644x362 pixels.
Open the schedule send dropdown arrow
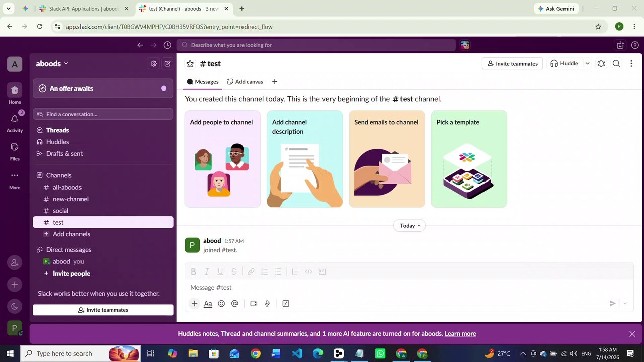[x=625, y=304]
